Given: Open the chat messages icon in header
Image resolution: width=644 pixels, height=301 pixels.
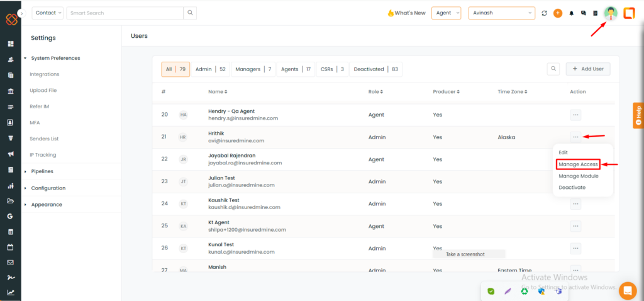Looking at the screenshot, I should point(583,13).
